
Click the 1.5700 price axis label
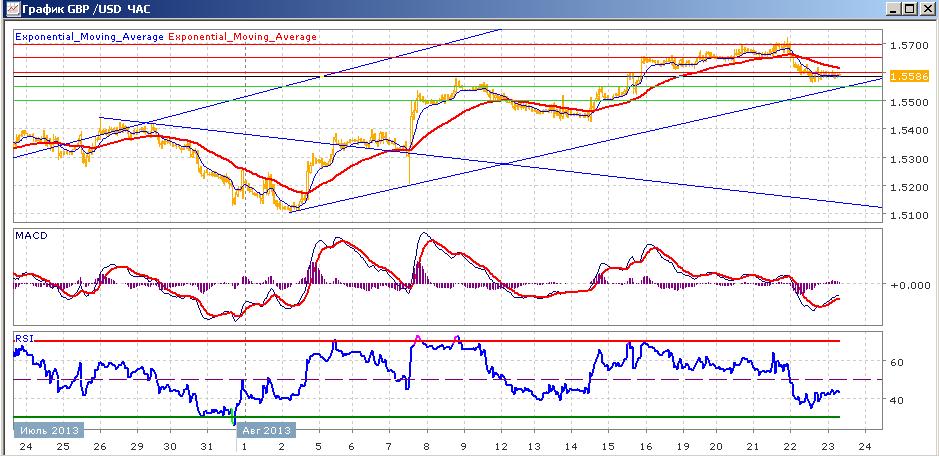tap(909, 46)
